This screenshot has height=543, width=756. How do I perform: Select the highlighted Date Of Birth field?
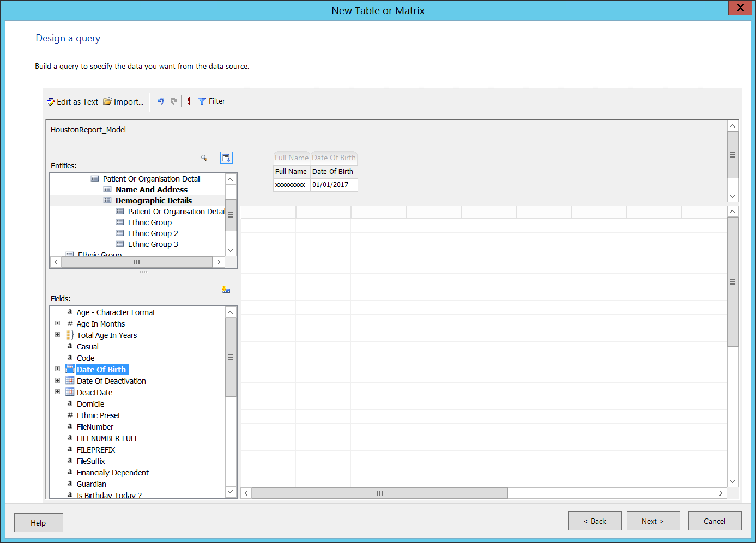pyautogui.click(x=101, y=370)
